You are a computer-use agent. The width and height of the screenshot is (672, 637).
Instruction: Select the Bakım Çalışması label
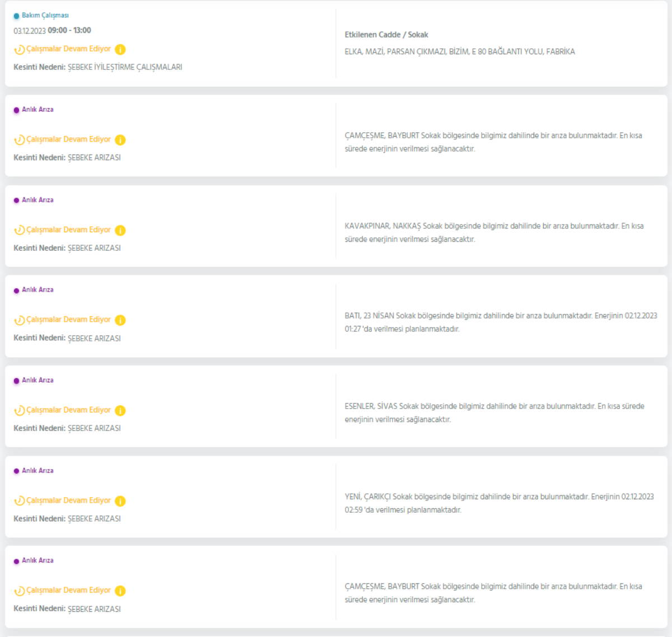tap(45, 16)
